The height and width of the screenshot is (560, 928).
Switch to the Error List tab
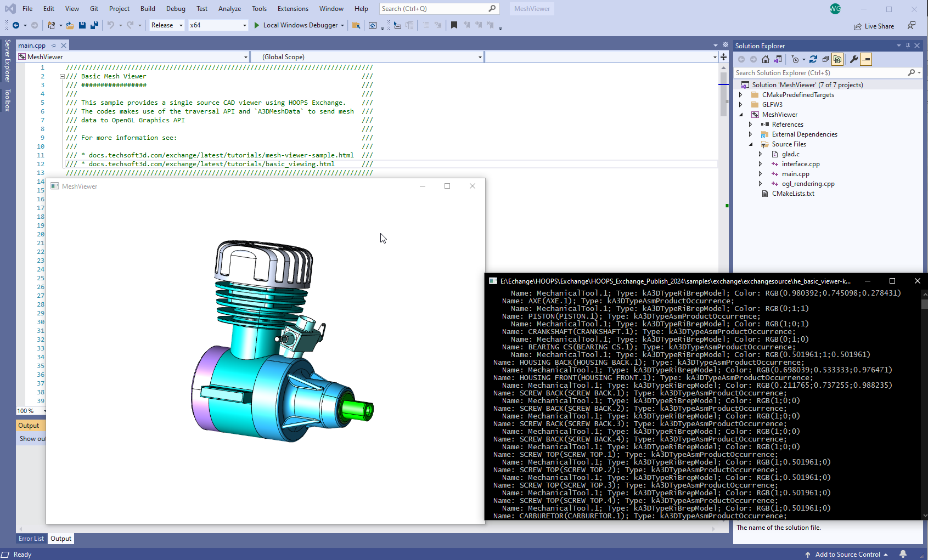[31, 539]
